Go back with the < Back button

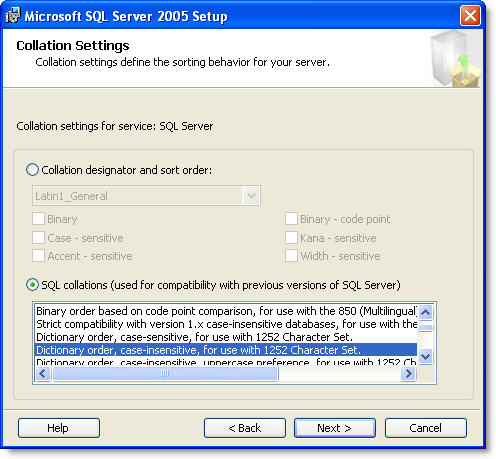(245, 428)
